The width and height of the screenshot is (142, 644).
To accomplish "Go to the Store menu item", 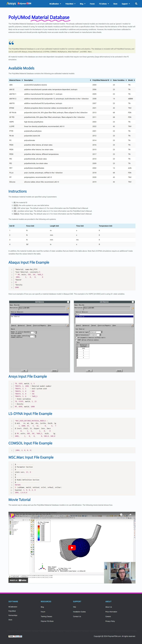I will 115,4.
